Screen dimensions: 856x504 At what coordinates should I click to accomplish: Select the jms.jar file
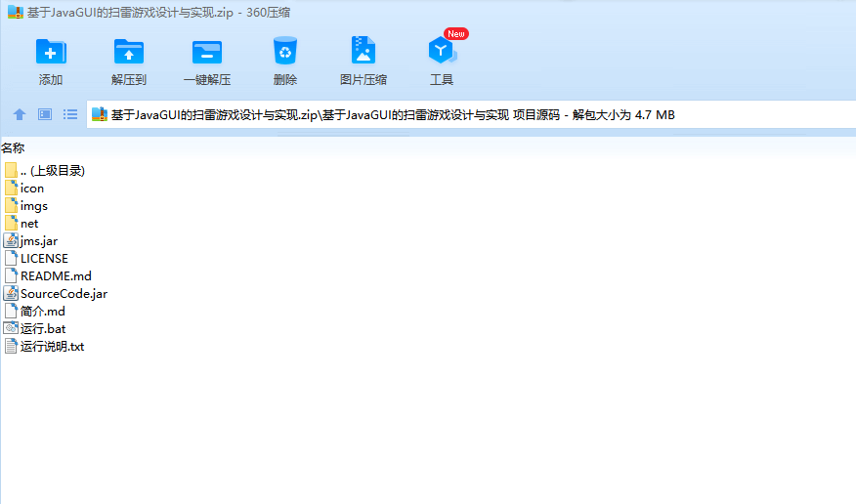tap(30, 241)
